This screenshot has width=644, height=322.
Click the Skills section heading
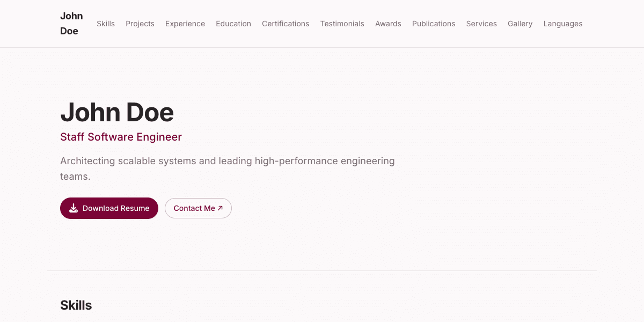tap(76, 305)
